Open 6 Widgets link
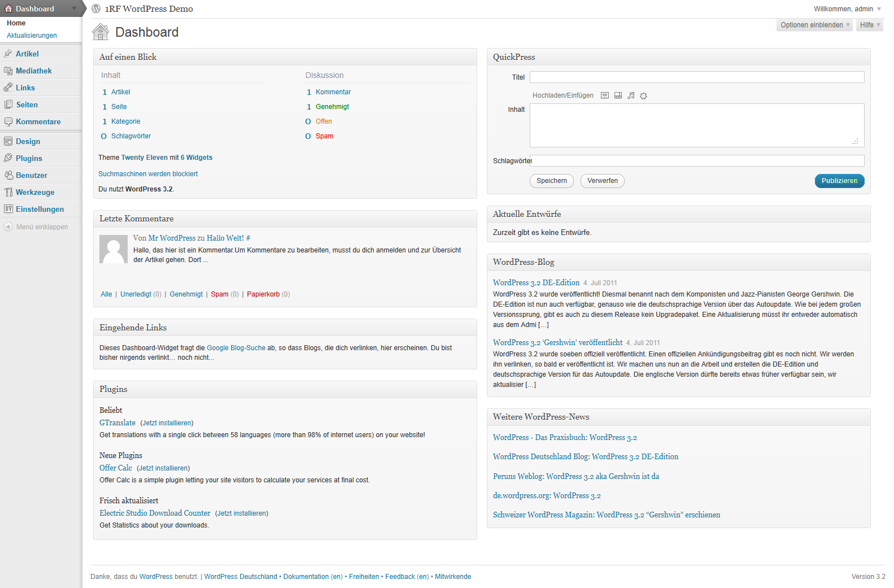This screenshot has width=894, height=588. pos(197,158)
